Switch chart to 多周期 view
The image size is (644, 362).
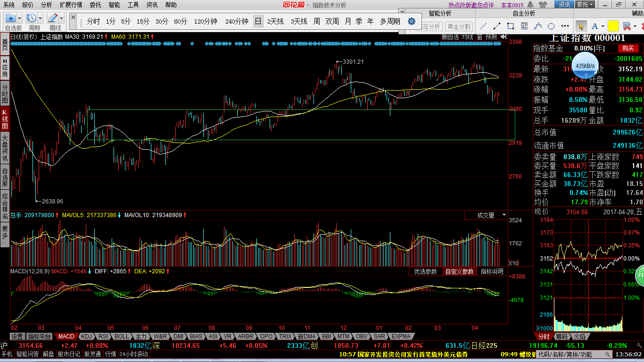(x=390, y=21)
